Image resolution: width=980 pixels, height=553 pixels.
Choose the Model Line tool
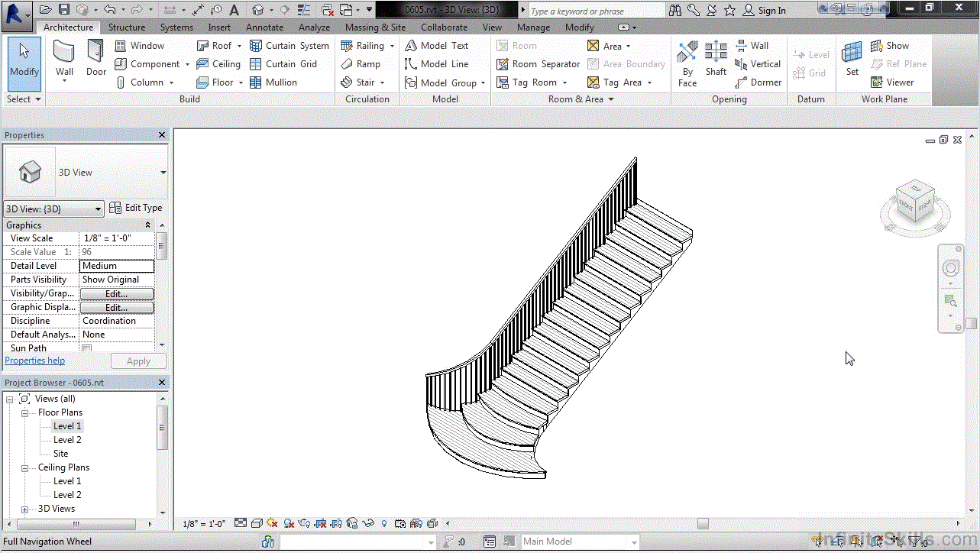[436, 64]
